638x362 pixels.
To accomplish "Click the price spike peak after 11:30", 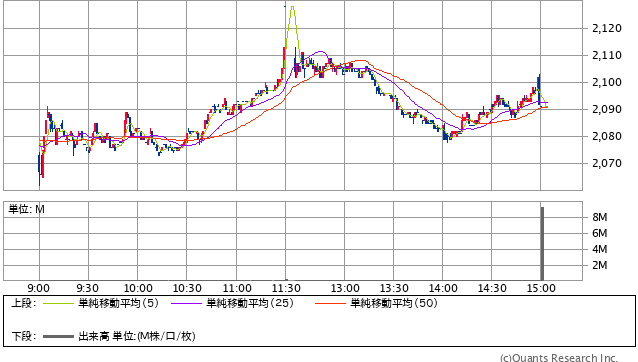I will pos(292,7).
